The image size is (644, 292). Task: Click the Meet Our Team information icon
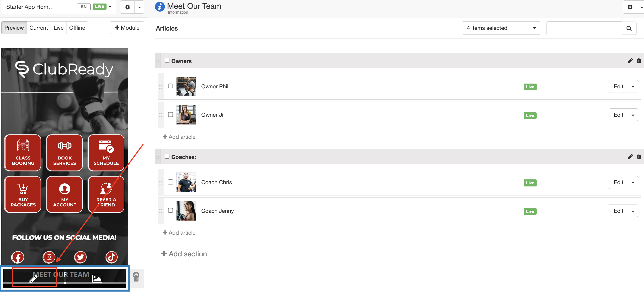click(x=160, y=7)
